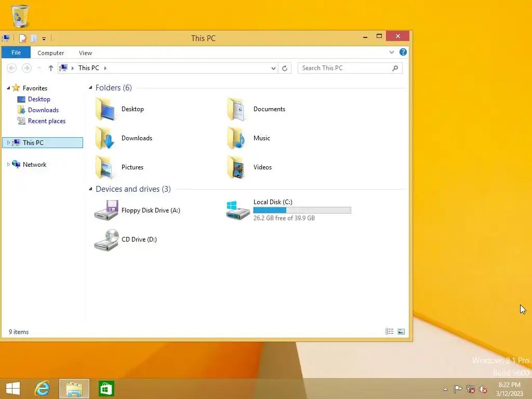
Task: Switch to the Computer ribbon tab
Action: pyautogui.click(x=50, y=53)
